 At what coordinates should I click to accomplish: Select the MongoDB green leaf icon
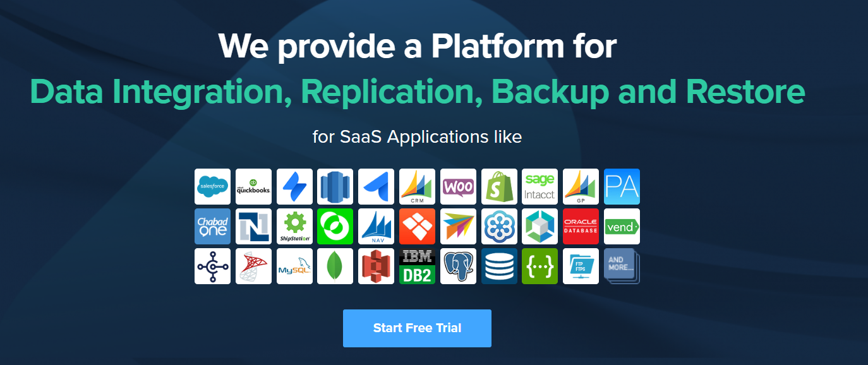click(x=335, y=266)
